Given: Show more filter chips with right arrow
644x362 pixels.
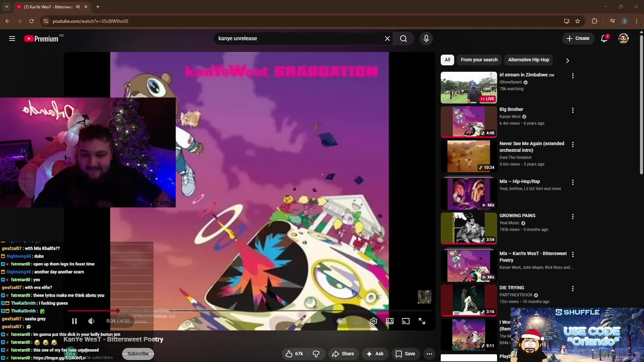Looking at the screenshot, I should tap(568, 60).
